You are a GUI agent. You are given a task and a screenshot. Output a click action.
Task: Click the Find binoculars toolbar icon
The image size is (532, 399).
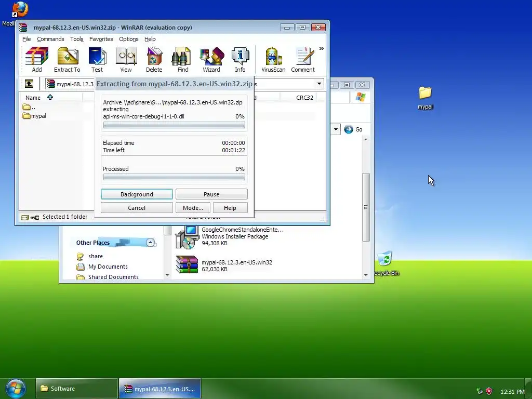pos(182,60)
